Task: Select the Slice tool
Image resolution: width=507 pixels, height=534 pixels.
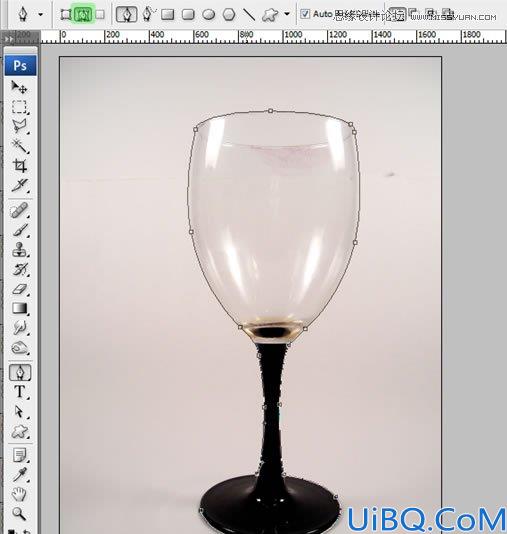Action: tap(19, 186)
